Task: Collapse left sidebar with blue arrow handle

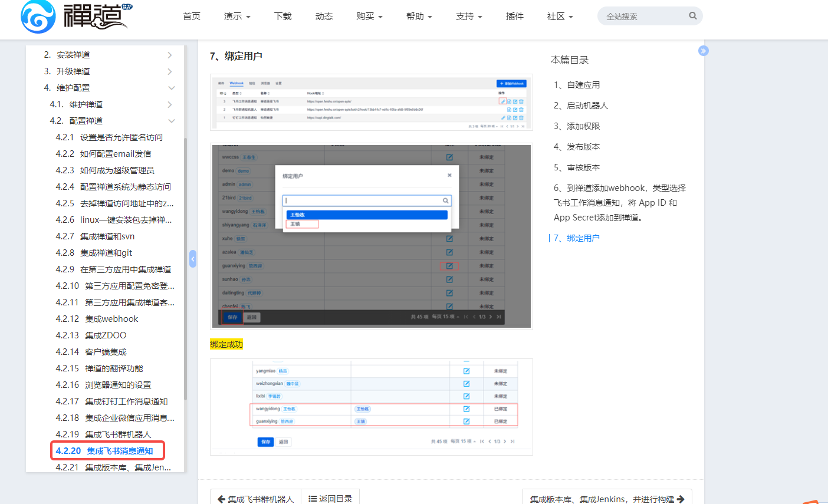Action: point(193,259)
